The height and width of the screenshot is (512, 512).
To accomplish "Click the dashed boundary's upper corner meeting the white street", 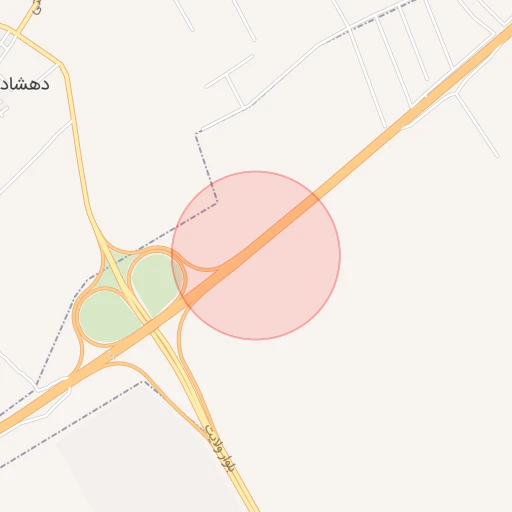I will click(x=197, y=133).
